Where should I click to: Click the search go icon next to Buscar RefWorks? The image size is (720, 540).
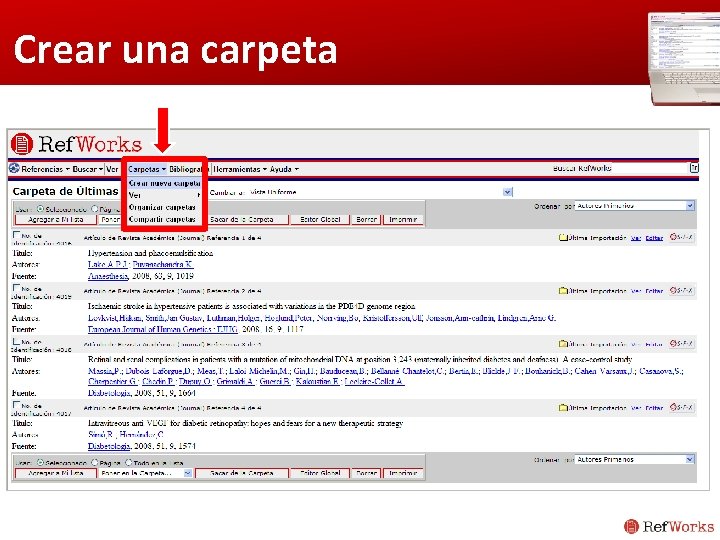coord(694,168)
